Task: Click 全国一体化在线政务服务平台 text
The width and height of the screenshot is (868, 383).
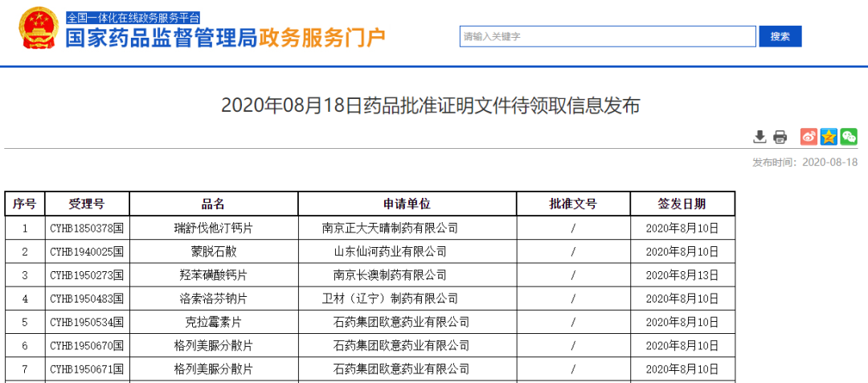Action: point(133,18)
